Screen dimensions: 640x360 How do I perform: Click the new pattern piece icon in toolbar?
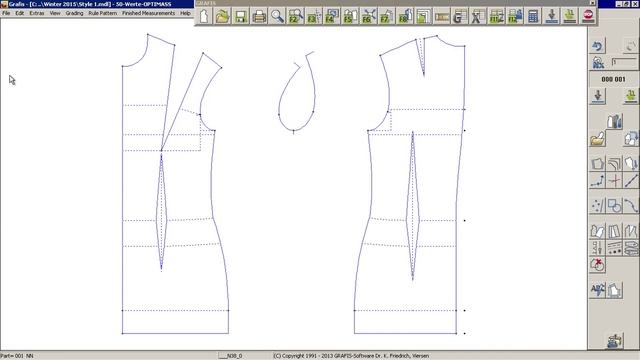tap(204, 16)
